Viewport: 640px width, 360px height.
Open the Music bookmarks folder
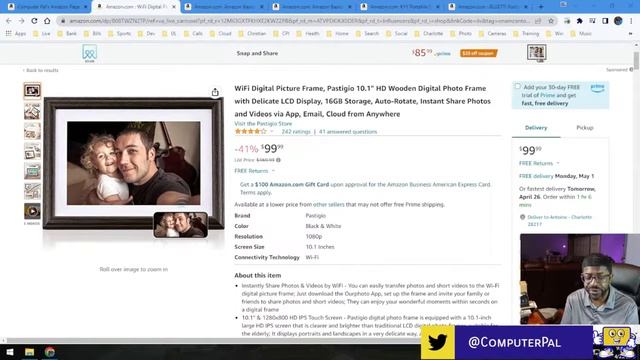(x=581, y=33)
